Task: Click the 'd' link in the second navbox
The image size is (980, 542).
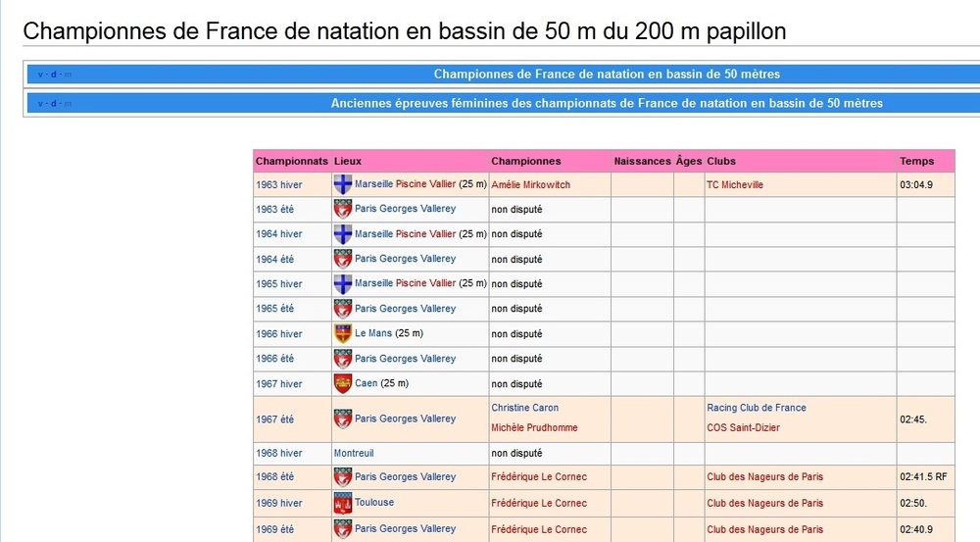Action: coord(54,104)
